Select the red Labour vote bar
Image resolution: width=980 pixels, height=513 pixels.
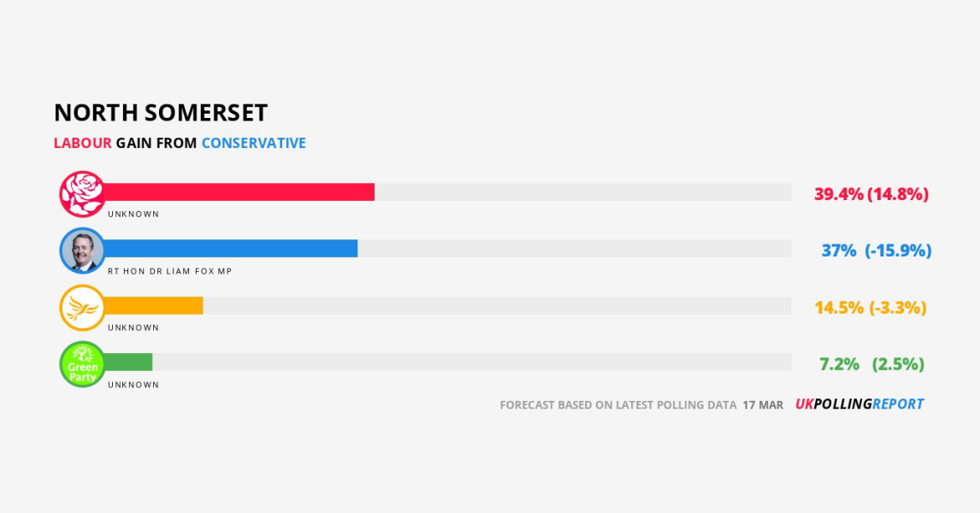tap(239, 192)
